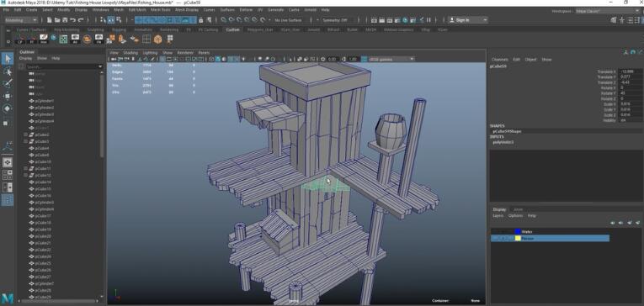Open the Workspace Maya Classic dropdown
This screenshot has width=644, height=306.
608,11
